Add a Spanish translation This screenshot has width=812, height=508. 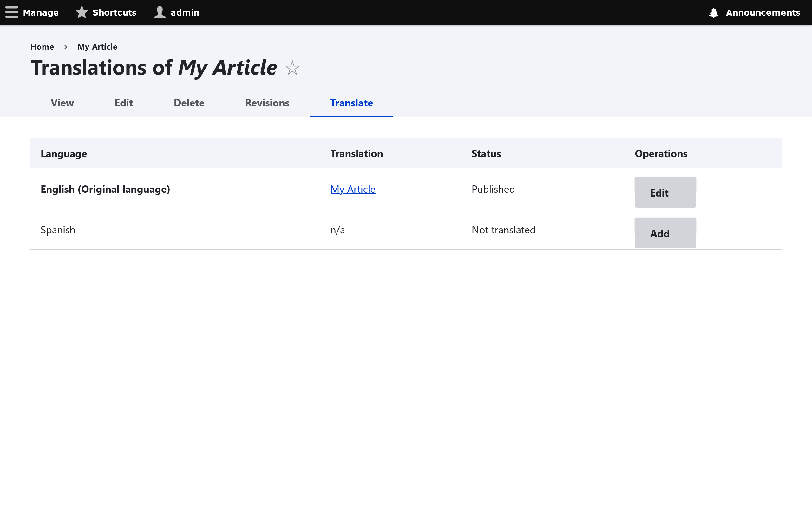pyautogui.click(x=665, y=233)
